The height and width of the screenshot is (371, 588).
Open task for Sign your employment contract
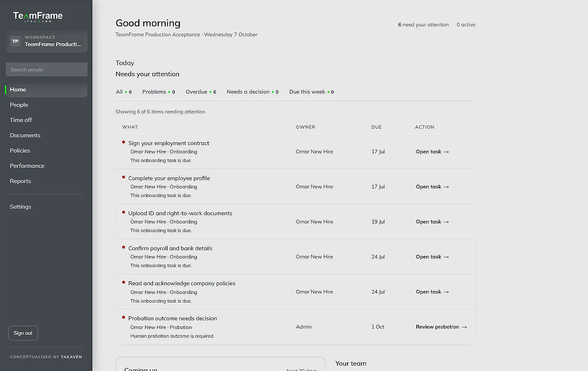[432, 152]
